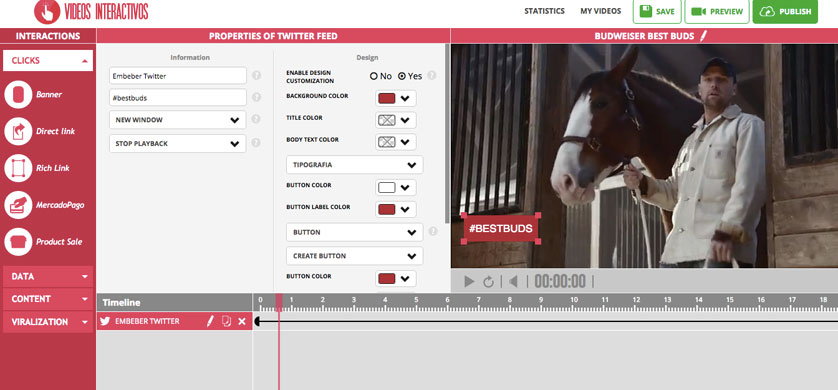Screen dimensions: 838x390
Task: Select the #BESTBUDS overlay on video
Action: point(501,229)
